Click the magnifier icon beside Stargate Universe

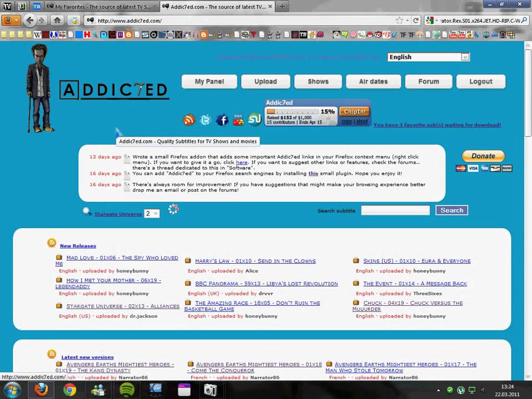(x=87, y=211)
